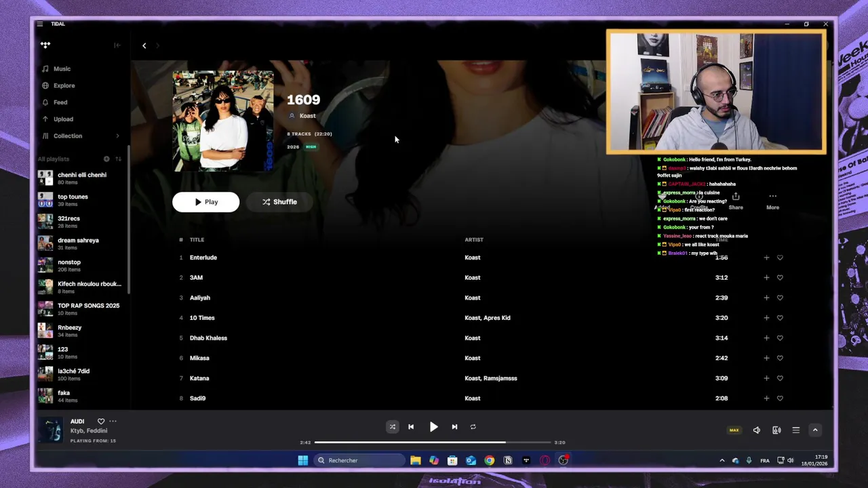
Task: Click the taskbar Rechercher search box
Action: point(358,461)
